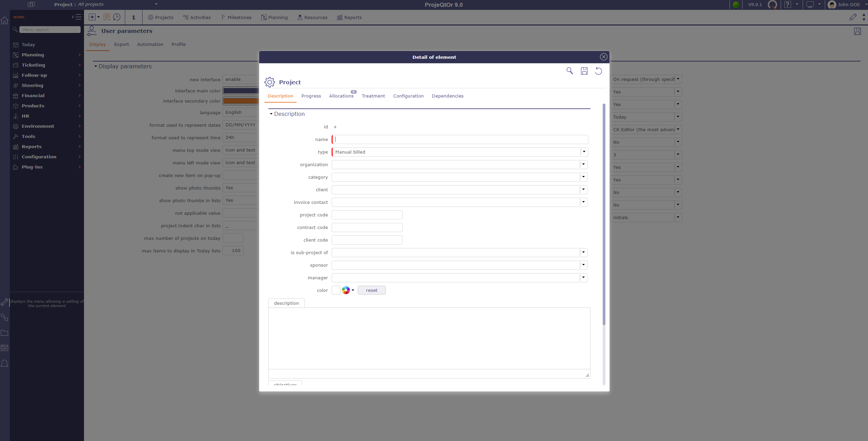The height and width of the screenshot is (441, 868).
Task: Click the new item plus icon
Action: pos(92,17)
